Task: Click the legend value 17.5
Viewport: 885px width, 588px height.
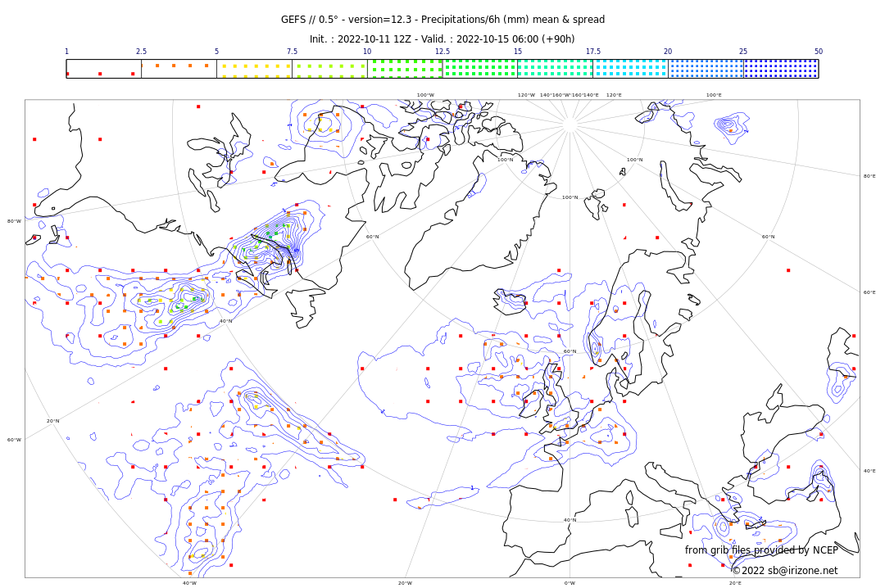Action: pos(593,52)
